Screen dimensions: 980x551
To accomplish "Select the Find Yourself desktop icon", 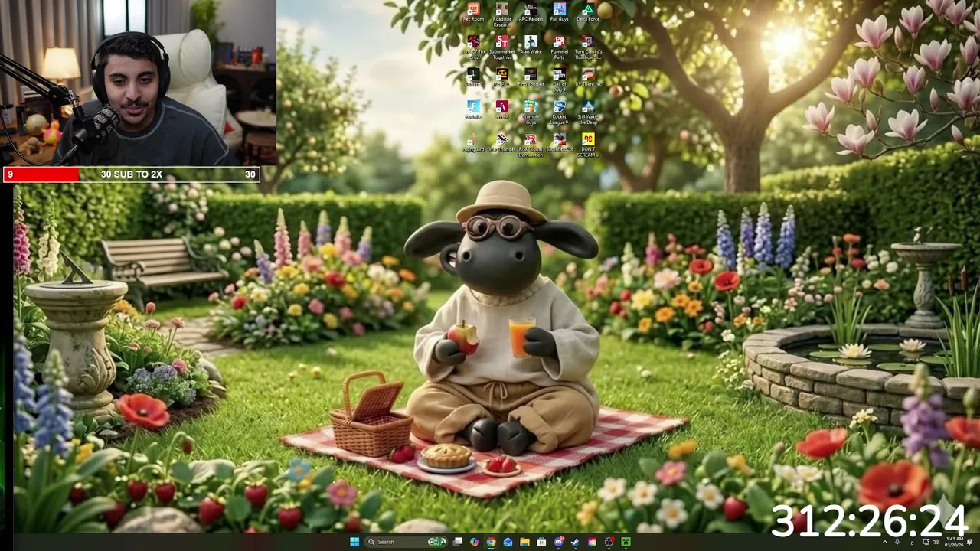I will coord(531,77).
